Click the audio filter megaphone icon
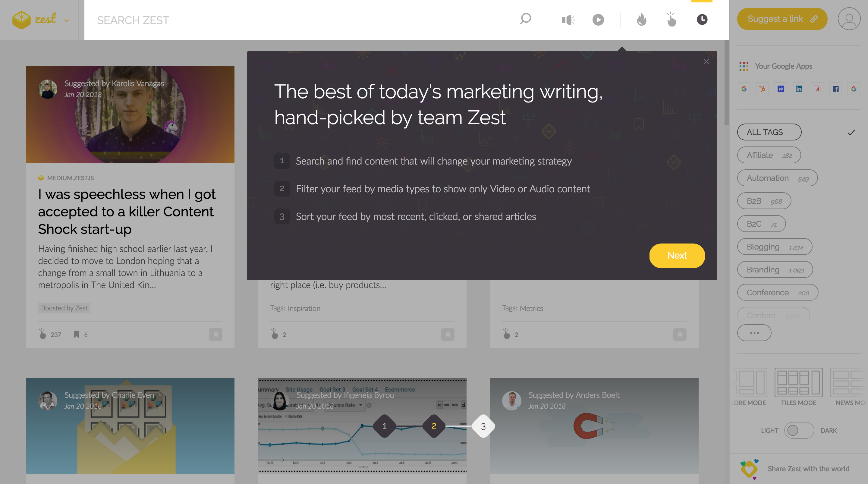The image size is (868, 484). (x=568, y=20)
